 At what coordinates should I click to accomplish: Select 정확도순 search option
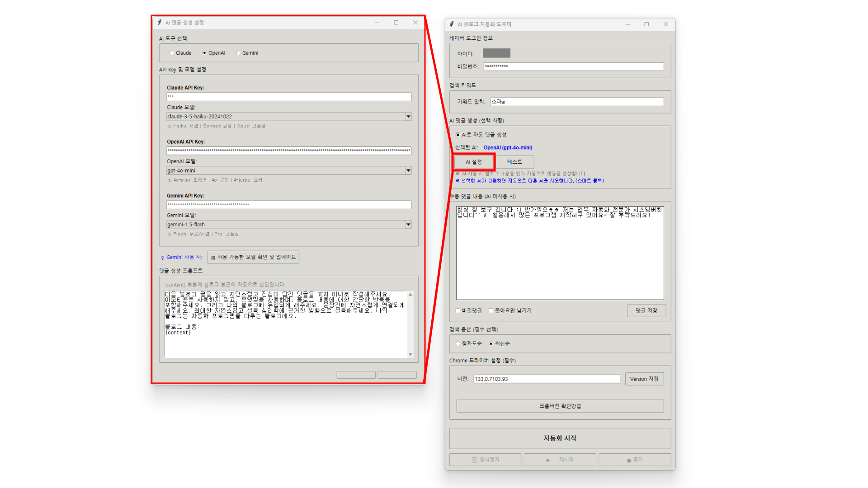[458, 344]
